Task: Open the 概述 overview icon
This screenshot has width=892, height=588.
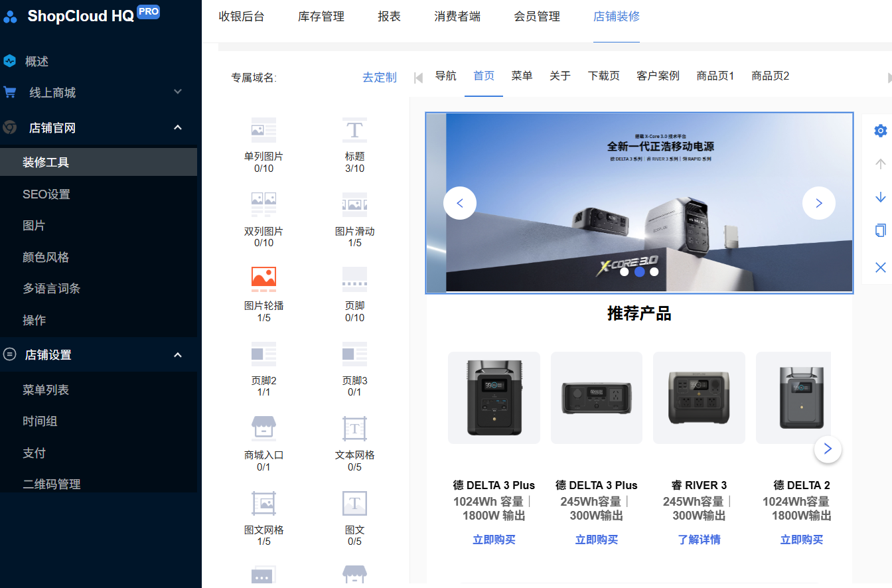Action: 9,61
